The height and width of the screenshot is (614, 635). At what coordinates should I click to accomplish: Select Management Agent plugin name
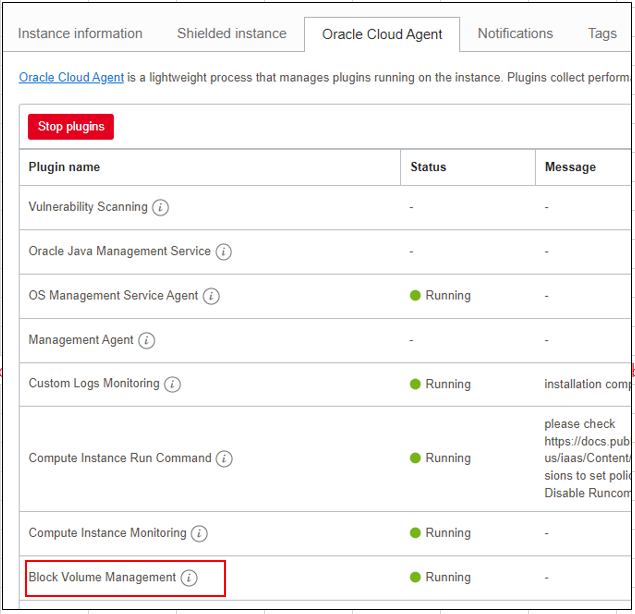pyautogui.click(x=81, y=340)
